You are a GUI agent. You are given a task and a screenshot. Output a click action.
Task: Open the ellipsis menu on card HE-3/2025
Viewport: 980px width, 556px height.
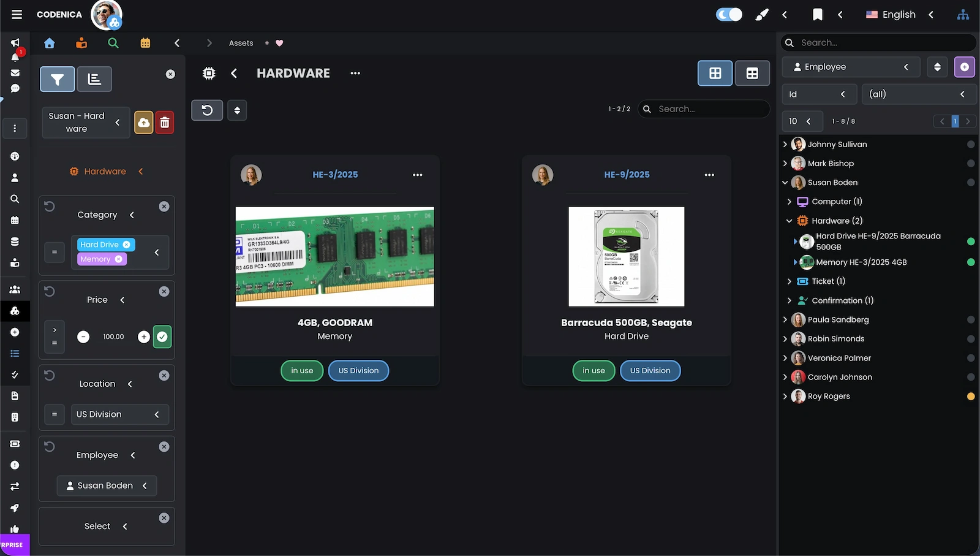click(x=418, y=175)
